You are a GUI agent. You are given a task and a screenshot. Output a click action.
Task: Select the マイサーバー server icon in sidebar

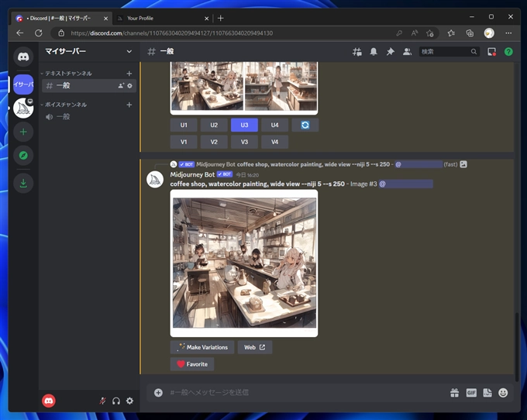click(23, 84)
